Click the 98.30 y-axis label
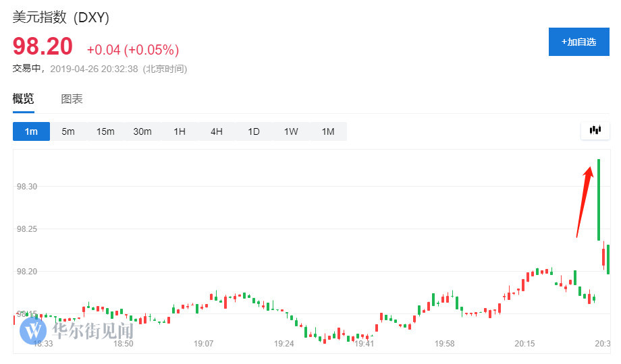The image size is (621, 364). click(x=27, y=186)
